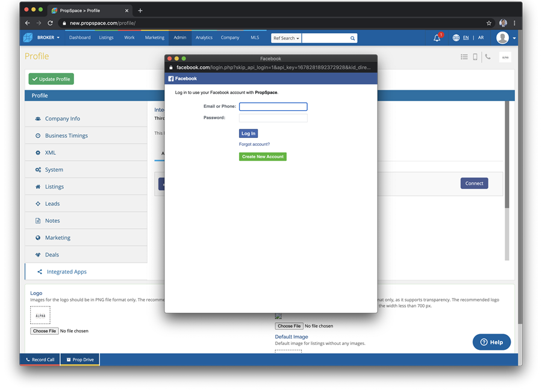Focus the Facebook Password field
The height and width of the screenshot is (392, 542).
coord(273,118)
